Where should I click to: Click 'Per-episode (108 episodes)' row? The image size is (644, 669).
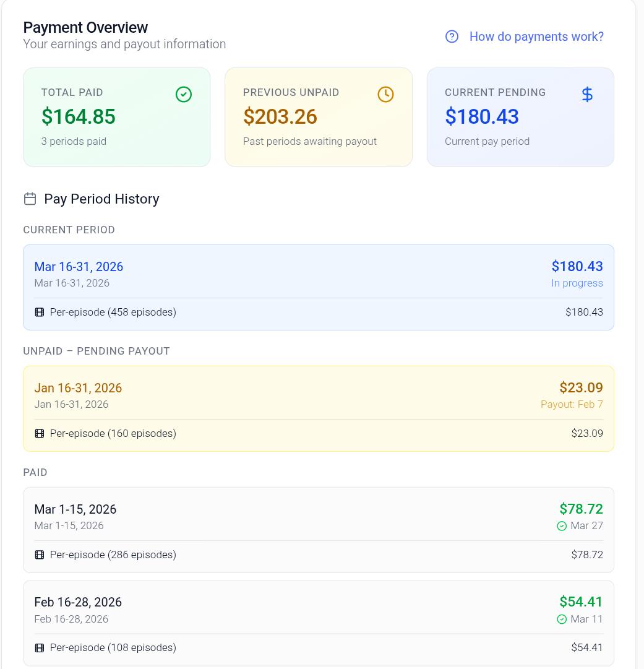(319, 648)
